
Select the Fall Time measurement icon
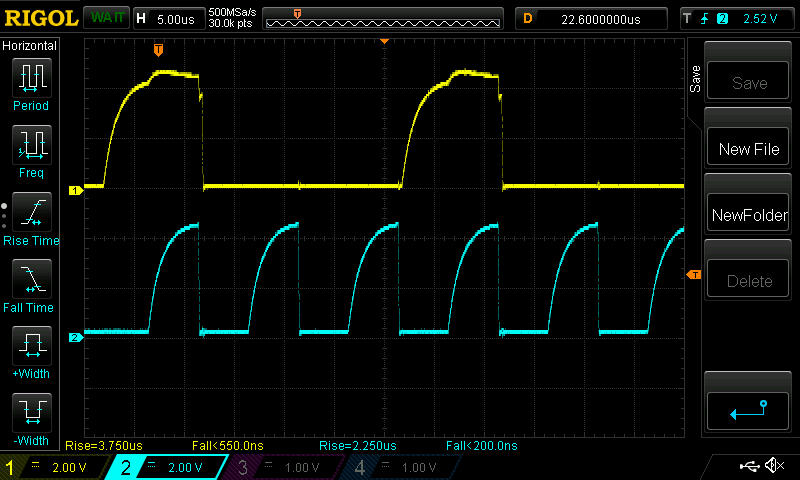point(32,279)
